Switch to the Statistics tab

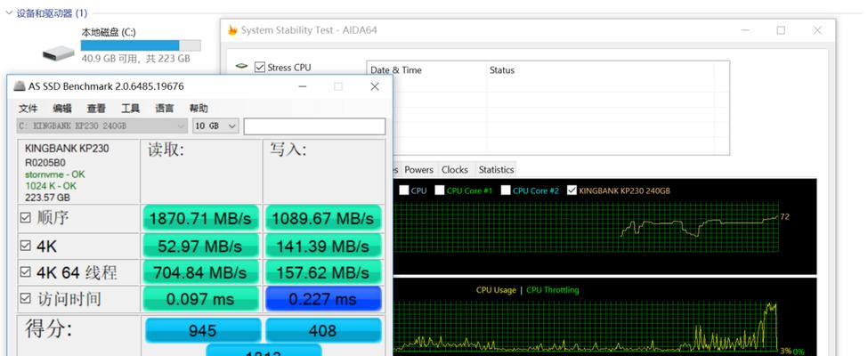pyautogui.click(x=496, y=169)
